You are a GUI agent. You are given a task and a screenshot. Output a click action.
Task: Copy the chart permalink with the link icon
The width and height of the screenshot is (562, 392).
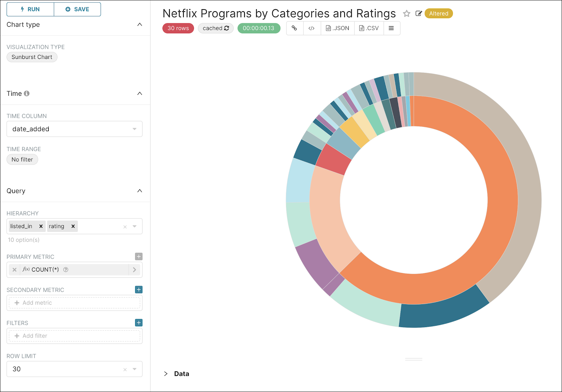click(x=294, y=28)
